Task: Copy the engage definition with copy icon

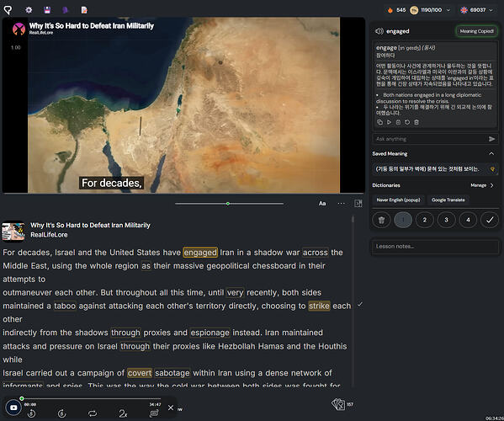Action: (x=379, y=122)
